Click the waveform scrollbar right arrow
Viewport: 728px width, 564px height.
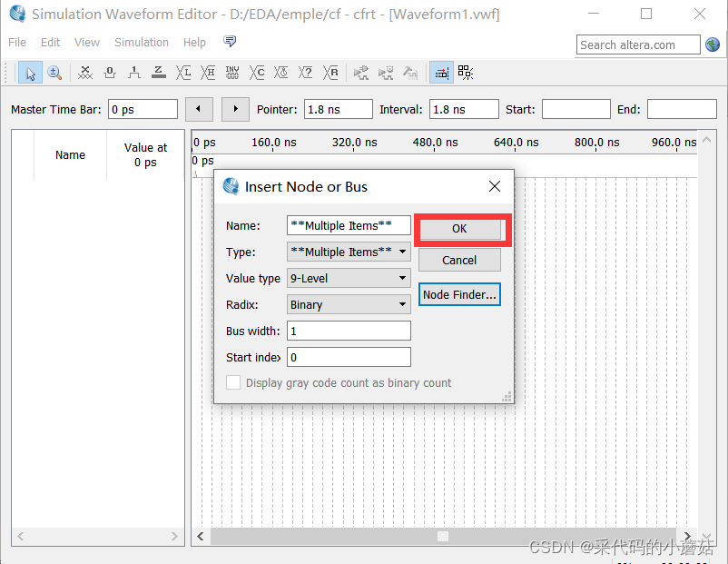(687, 536)
